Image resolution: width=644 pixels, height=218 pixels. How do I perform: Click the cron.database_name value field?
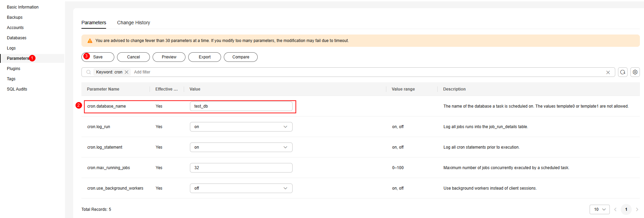pos(241,106)
